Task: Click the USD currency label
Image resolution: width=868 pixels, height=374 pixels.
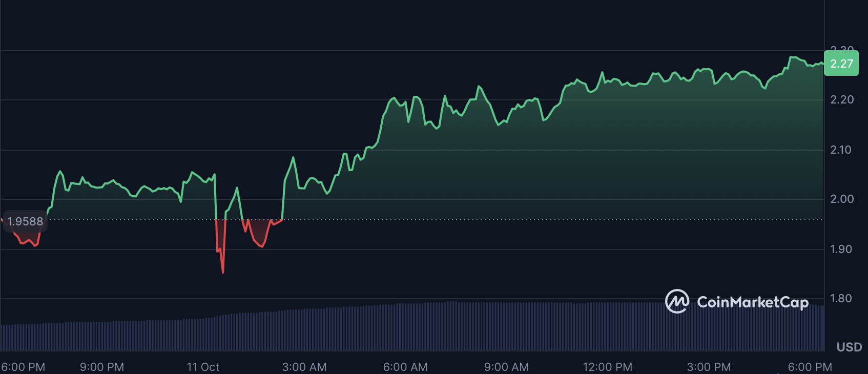Action: [849, 347]
